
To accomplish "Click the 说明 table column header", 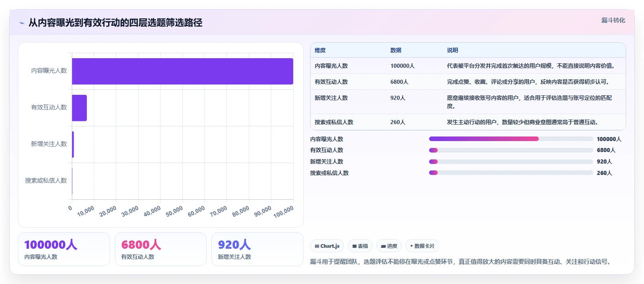I will [x=452, y=50].
